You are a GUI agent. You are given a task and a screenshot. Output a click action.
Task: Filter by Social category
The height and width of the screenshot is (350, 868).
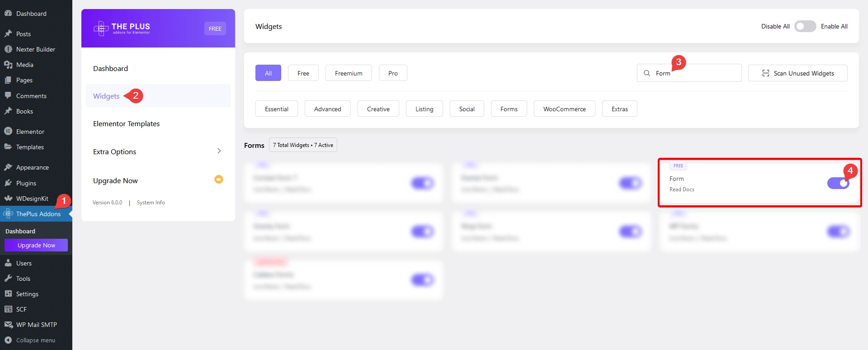[467, 109]
